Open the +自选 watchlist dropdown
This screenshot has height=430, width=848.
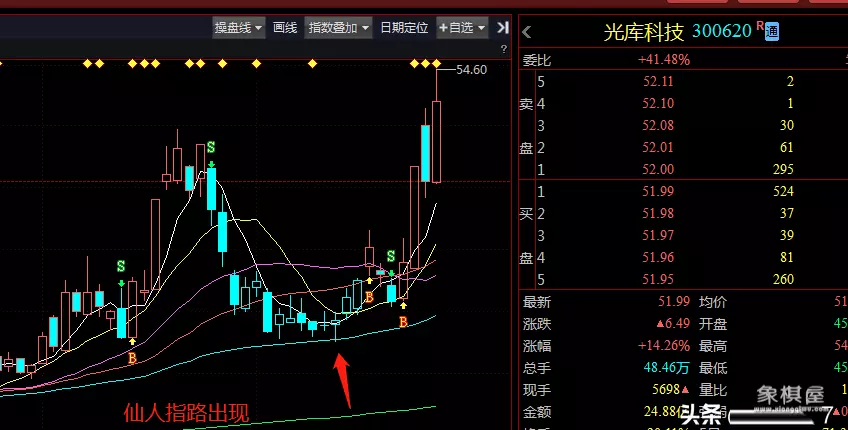(462, 27)
